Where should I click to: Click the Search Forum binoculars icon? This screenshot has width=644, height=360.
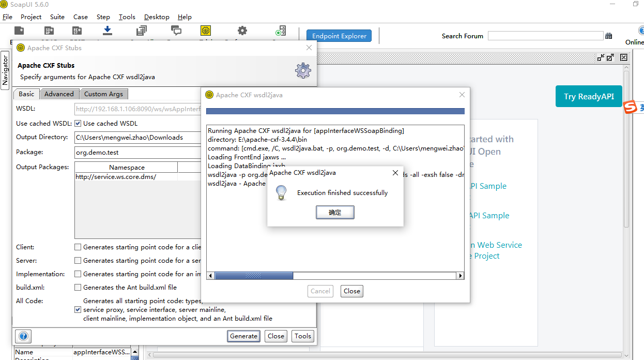[608, 36]
